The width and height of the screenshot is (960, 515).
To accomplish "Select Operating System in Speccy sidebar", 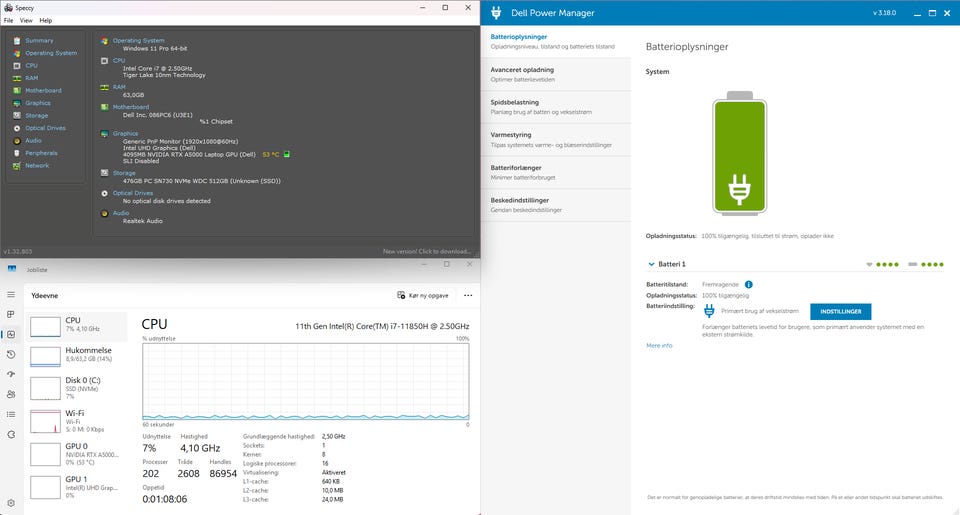I will pos(51,53).
